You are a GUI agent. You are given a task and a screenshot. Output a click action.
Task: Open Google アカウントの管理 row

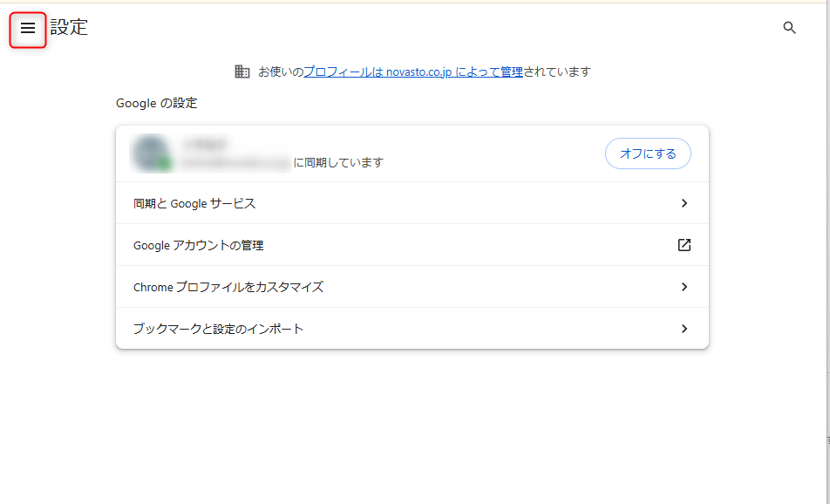412,245
